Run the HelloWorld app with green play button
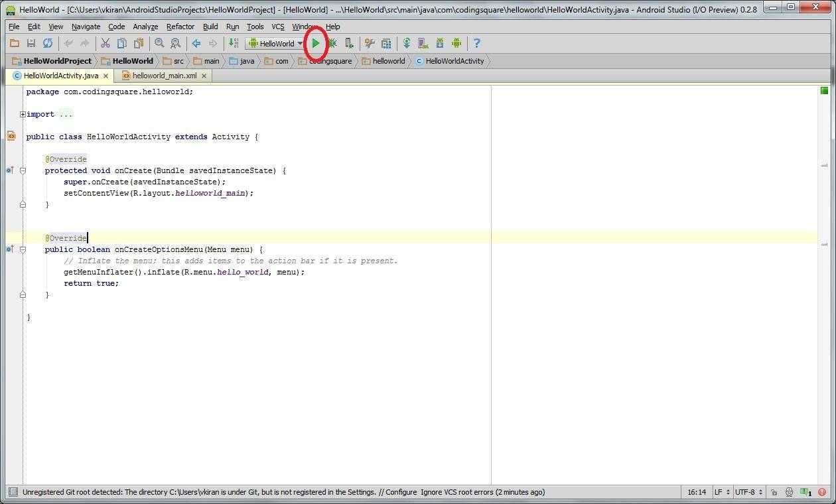 (x=316, y=43)
